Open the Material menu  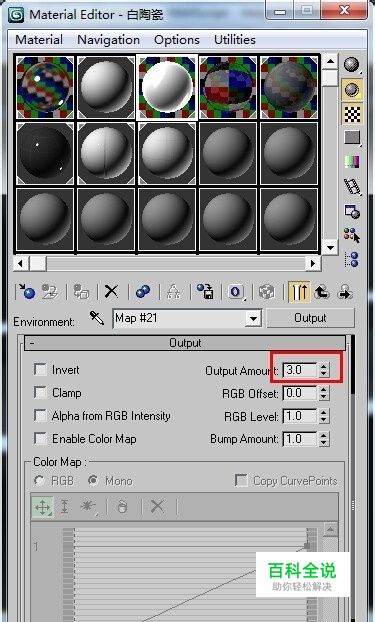39,40
